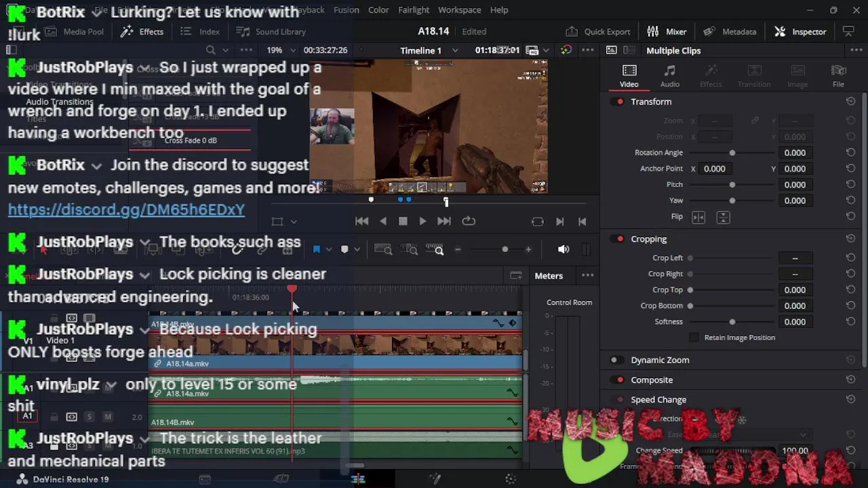Open the Fusion menu
This screenshot has height=488, width=868.
(347, 9)
